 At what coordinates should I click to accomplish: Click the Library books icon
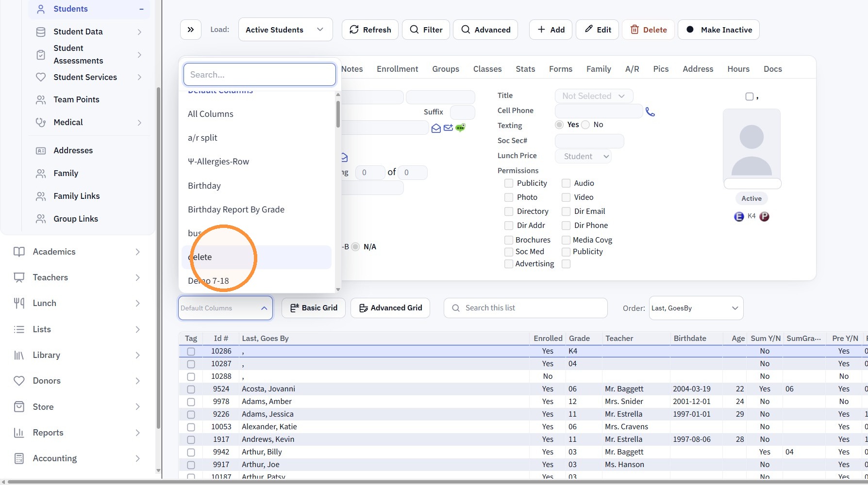(19, 355)
